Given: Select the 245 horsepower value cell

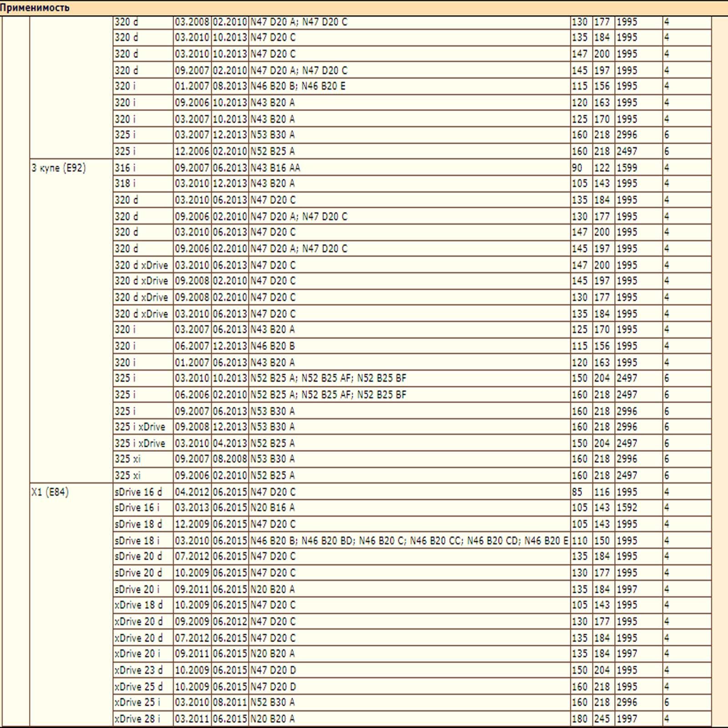Looking at the screenshot, I should pyautogui.click(x=602, y=719).
